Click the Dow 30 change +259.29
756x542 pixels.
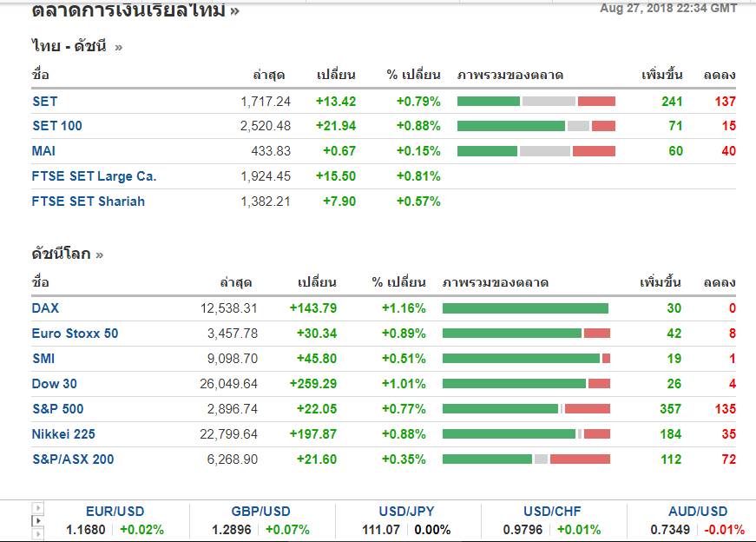coord(313,384)
